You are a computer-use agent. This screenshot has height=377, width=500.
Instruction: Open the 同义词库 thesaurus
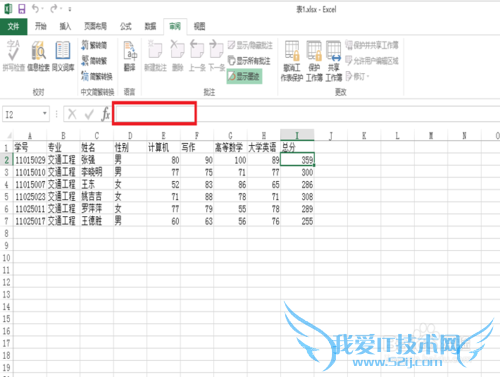[x=63, y=56]
